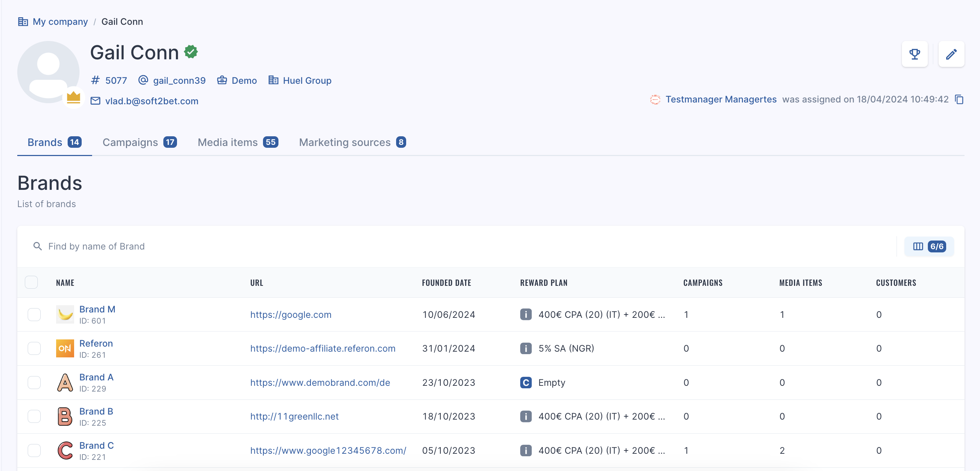This screenshot has height=471, width=980.
Task: Click the Brand B letter logo
Action: tap(65, 416)
